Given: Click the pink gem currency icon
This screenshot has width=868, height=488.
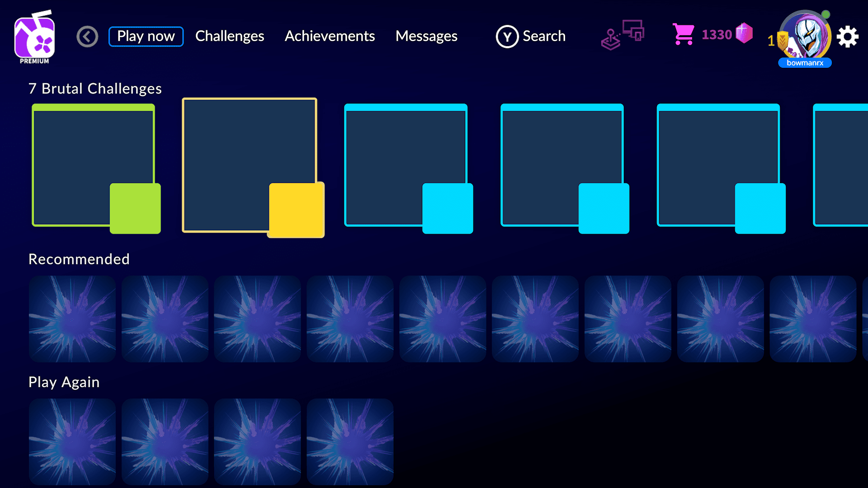Looking at the screenshot, I should point(744,33).
